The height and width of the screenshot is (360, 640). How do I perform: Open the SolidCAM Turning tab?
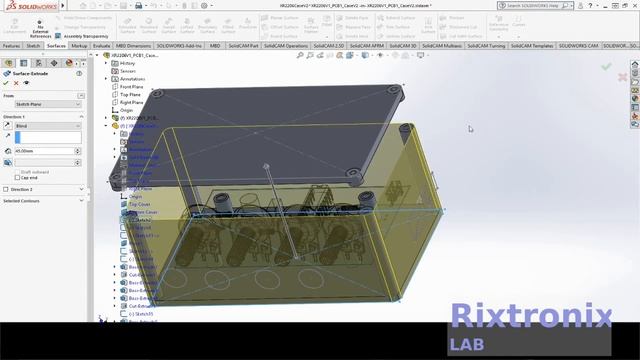[x=486, y=46]
